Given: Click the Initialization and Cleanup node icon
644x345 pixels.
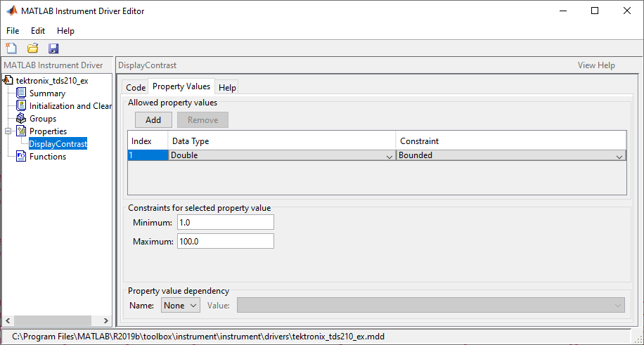Looking at the screenshot, I should 21,106.
